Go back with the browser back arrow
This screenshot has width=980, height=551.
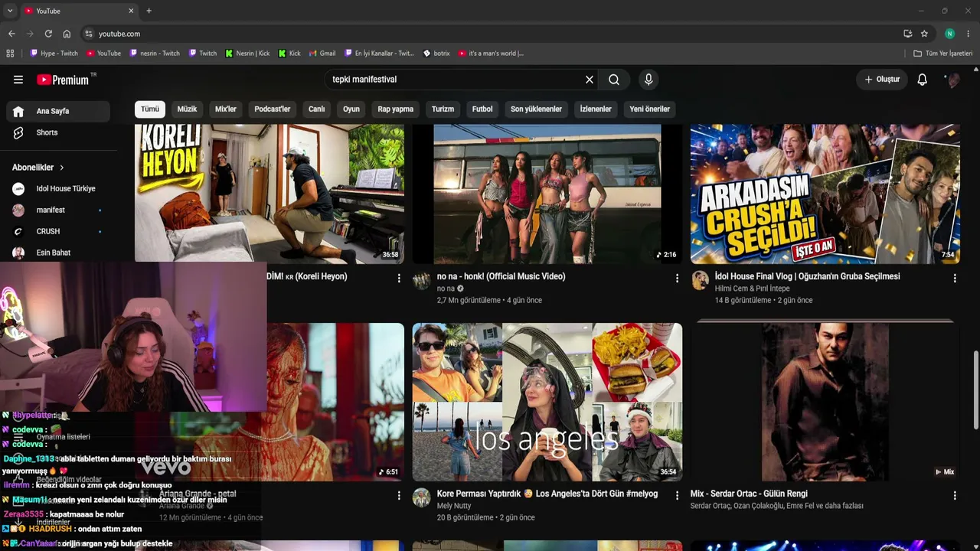pos(11,34)
